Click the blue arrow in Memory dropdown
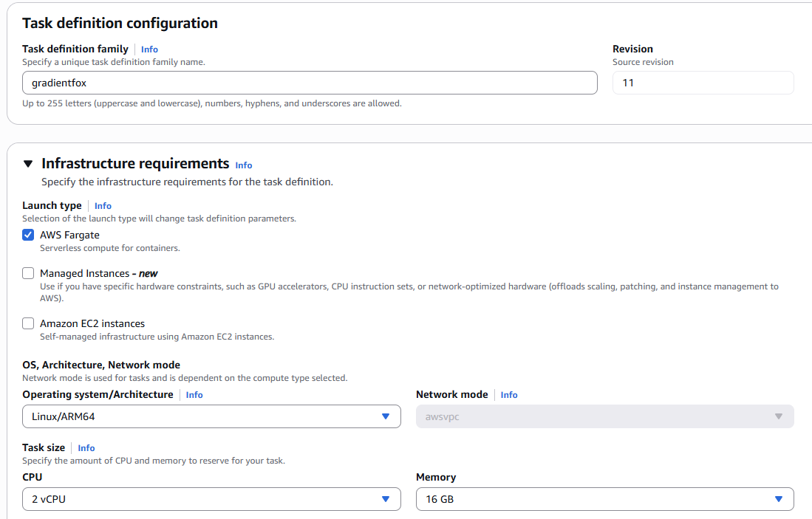812x519 pixels. tap(778, 499)
